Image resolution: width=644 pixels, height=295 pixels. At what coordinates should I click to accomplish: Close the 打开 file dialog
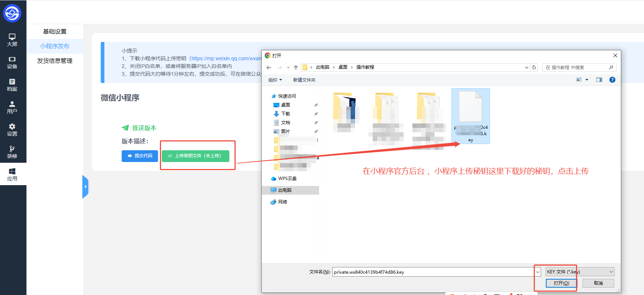(615, 55)
